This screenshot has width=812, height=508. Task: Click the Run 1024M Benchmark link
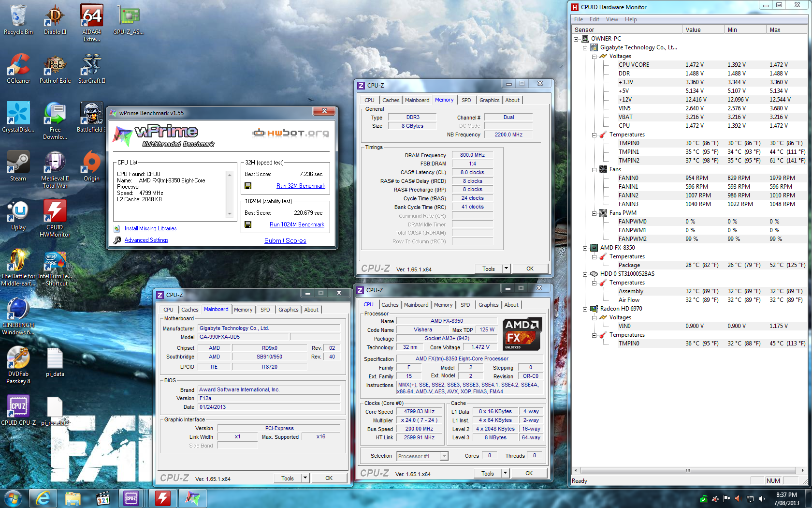(x=297, y=224)
